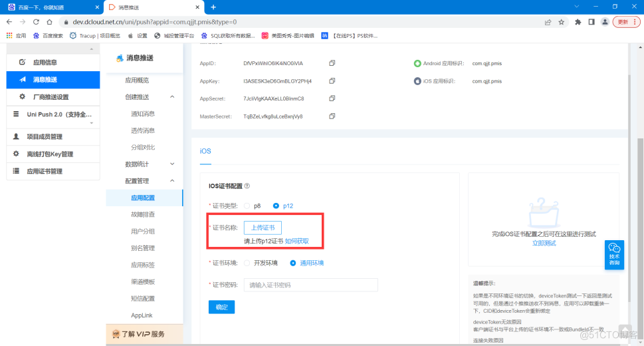Open the 美图秀秀 图片编辑 bookmark
The width and height of the screenshot is (644, 346).
point(288,36)
